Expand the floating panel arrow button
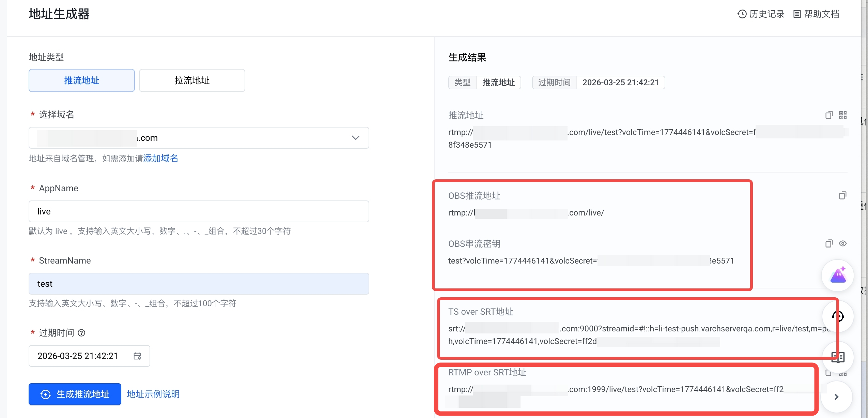868x418 pixels. coord(837,397)
